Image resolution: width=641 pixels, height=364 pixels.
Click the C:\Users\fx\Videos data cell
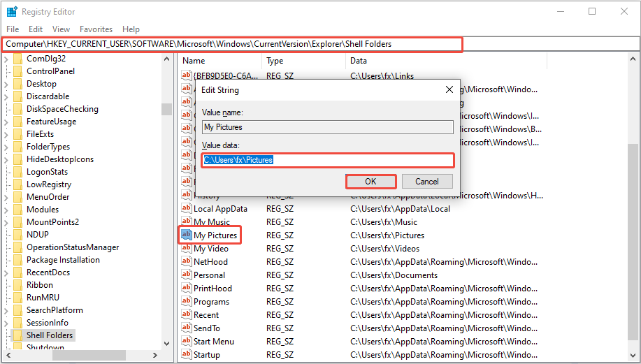pos(385,249)
